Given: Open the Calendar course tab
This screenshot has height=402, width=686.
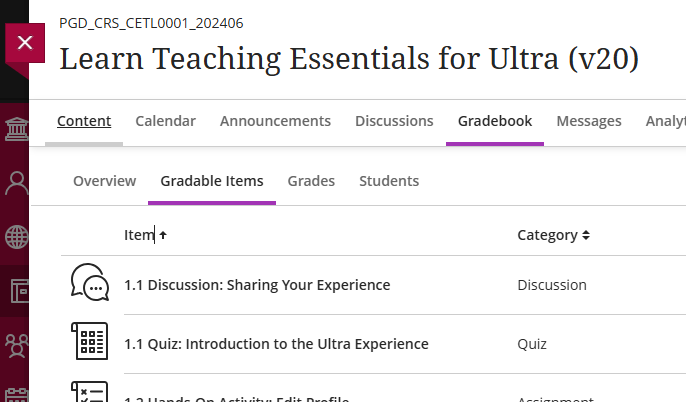Looking at the screenshot, I should [165, 121].
